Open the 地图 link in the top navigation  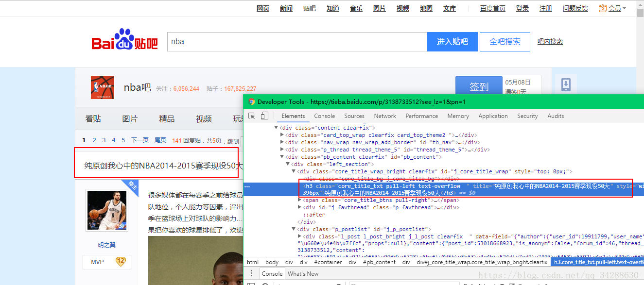click(x=426, y=8)
